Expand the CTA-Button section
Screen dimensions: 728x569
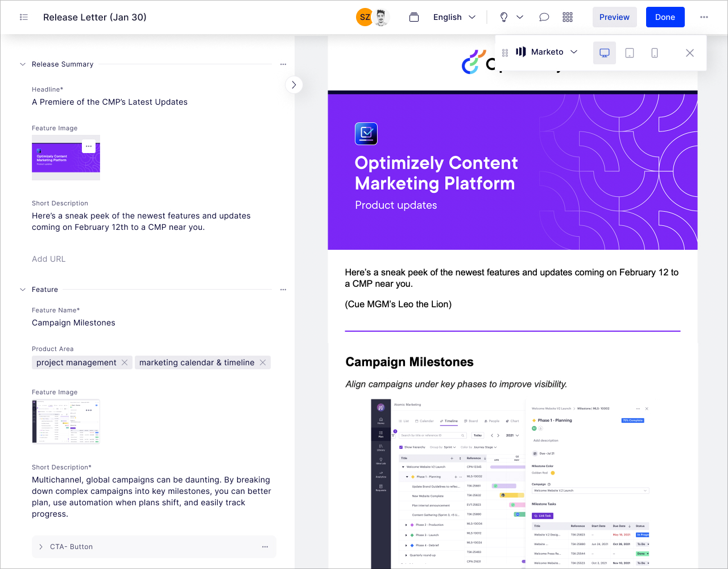(40, 546)
